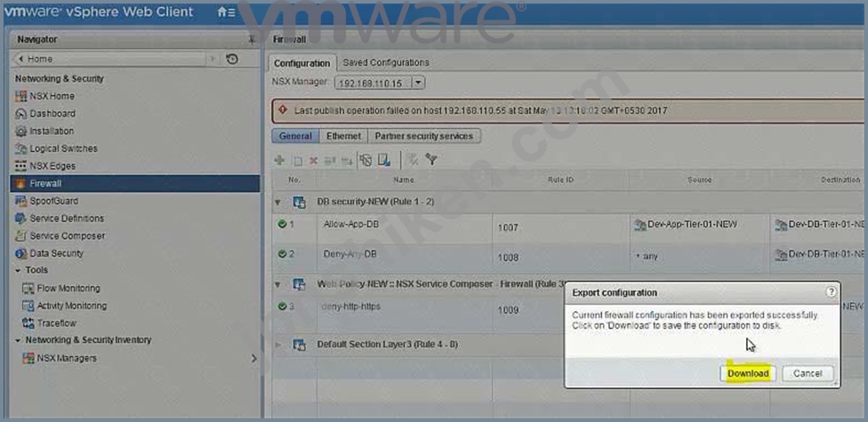Collapse Networking & Security Inventory group
This screenshot has height=422, width=868.
pyautogui.click(x=18, y=340)
